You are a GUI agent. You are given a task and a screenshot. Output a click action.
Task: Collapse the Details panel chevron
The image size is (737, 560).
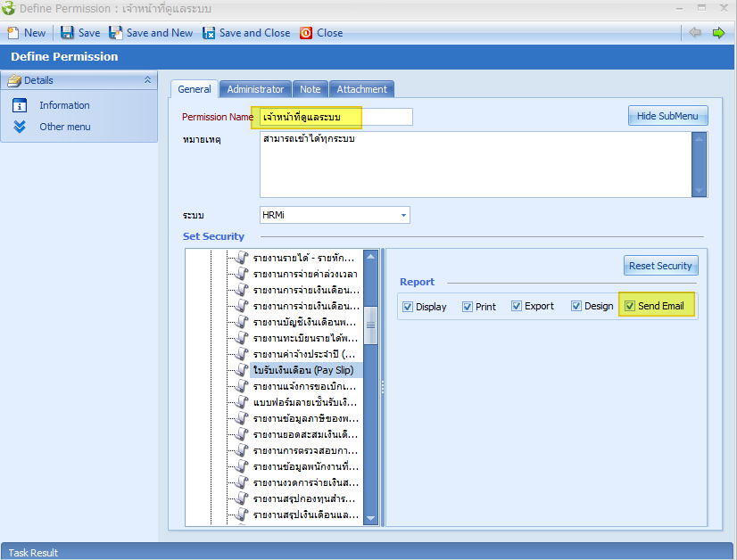(x=148, y=80)
